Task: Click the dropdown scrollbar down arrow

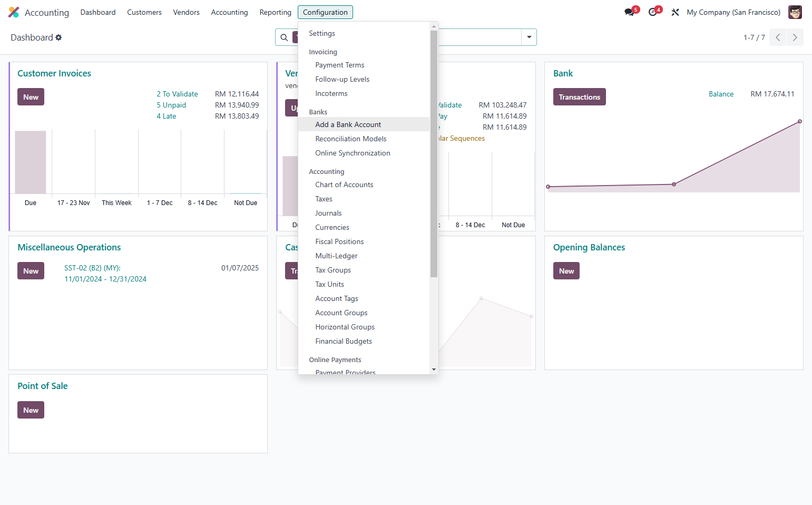Action: coord(434,370)
